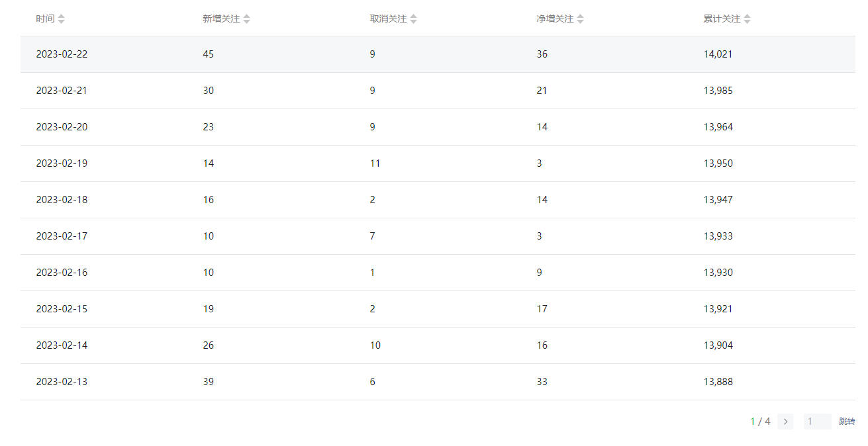Click the page number input box

coord(817,422)
